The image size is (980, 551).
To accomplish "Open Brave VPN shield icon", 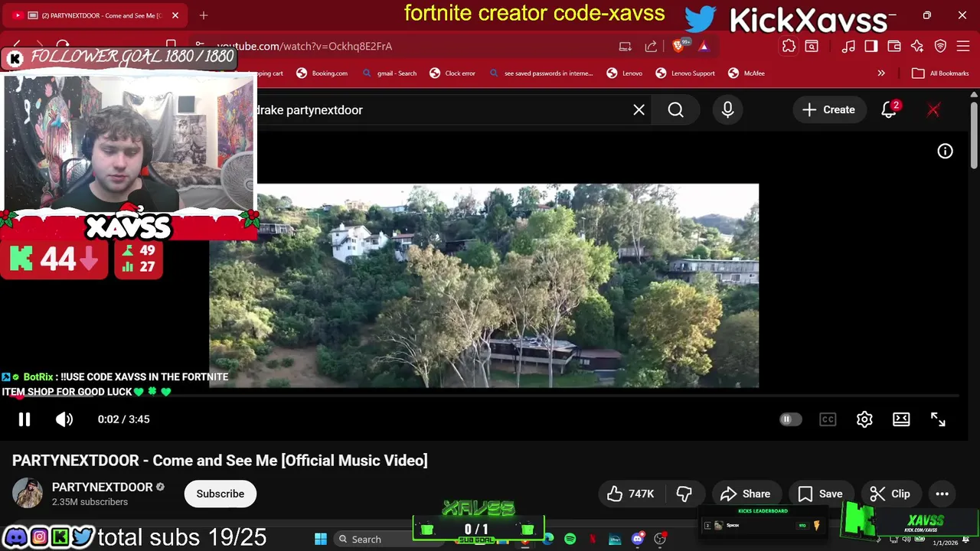I will 940,47.
